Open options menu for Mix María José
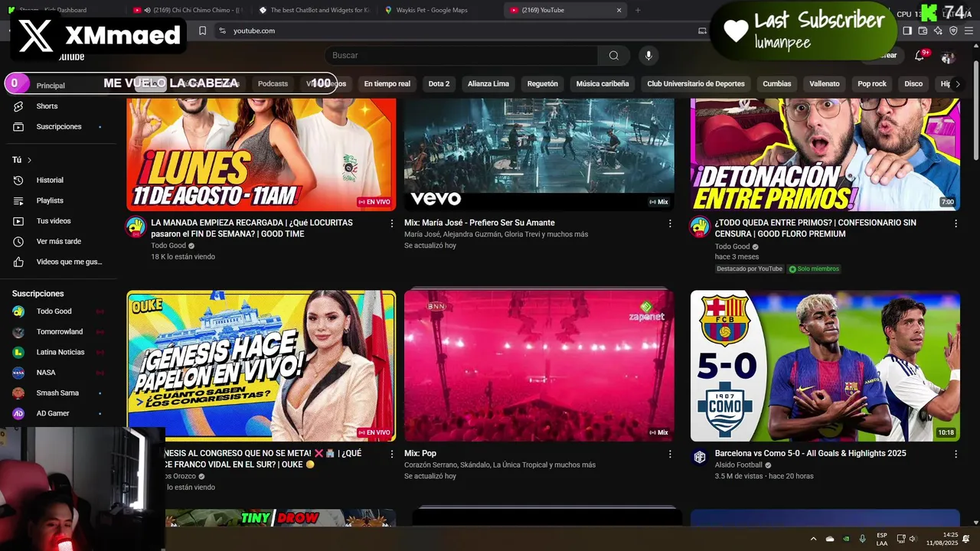980x551 pixels. (670, 223)
